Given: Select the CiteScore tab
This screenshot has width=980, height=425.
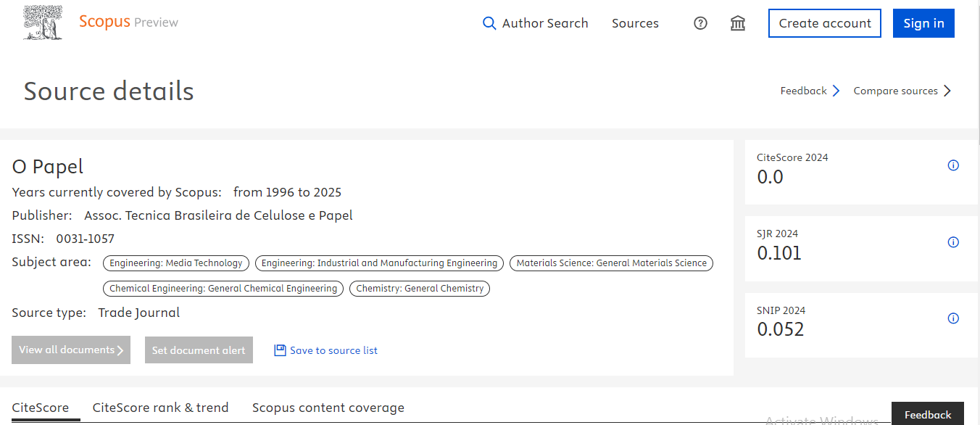Looking at the screenshot, I should (41, 408).
